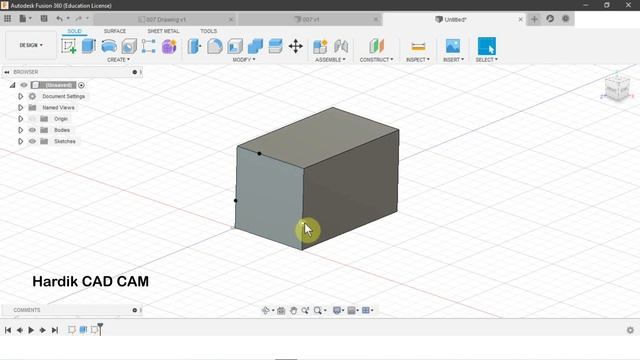Select the Joint tool
The width and height of the screenshot is (640, 360).
pyautogui.click(x=341, y=46)
